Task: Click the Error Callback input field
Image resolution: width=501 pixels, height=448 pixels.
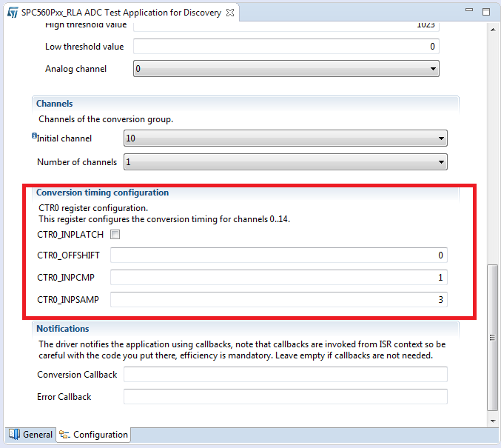Action: coord(286,396)
